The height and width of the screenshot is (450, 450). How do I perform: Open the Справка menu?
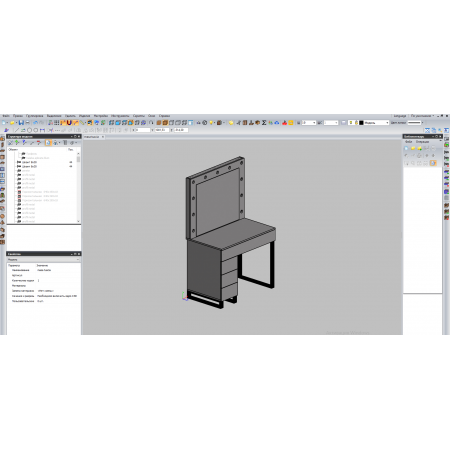pyautogui.click(x=164, y=116)
